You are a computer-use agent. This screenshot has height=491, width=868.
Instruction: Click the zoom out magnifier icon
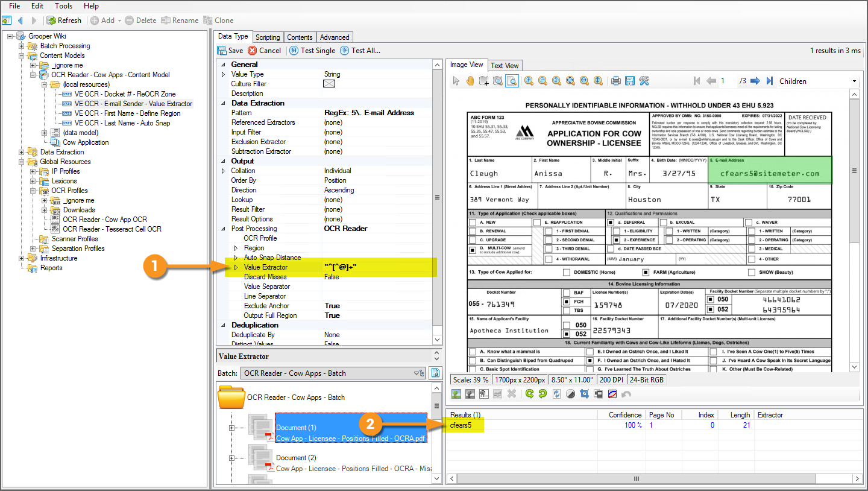pyautogui.click(x=542, y=81)
